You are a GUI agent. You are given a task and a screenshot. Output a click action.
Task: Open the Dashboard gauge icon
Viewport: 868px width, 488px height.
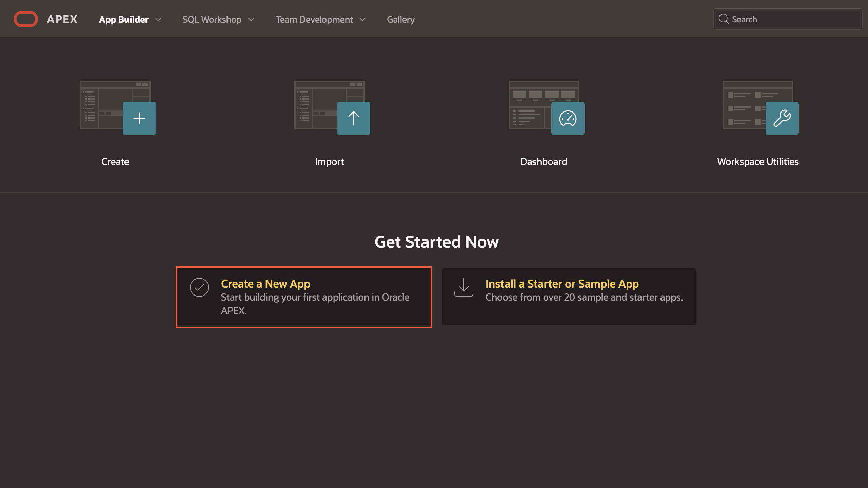(568, 118)
